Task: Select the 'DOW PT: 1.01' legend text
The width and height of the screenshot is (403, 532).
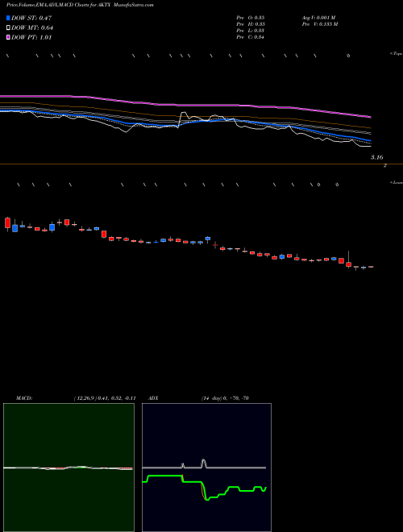Action: click(31, 38)
